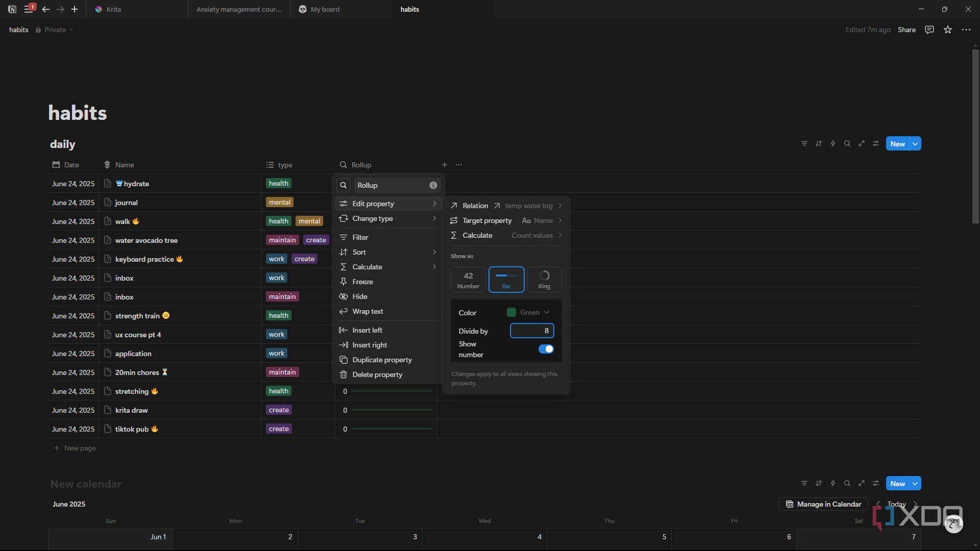Click the stretching row rollup progress bar
This screenshot has height=551, width=980.
pos(392,391)
